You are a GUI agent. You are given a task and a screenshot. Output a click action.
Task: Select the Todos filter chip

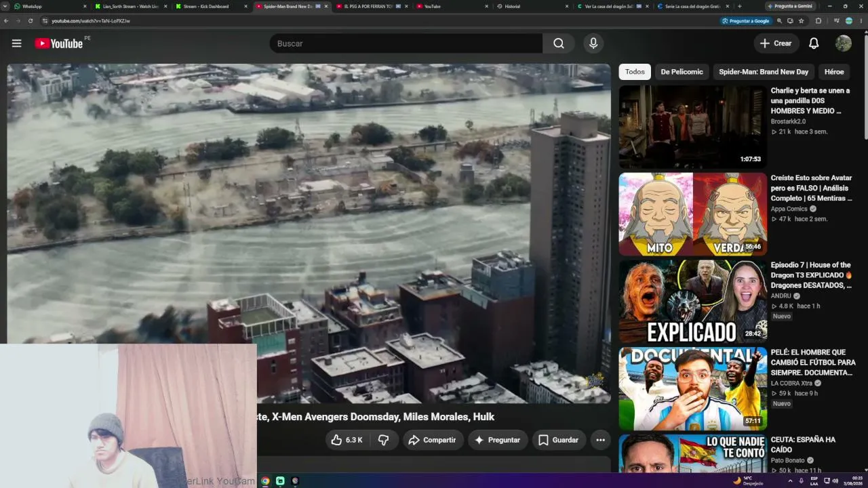[x=635, y=72]
